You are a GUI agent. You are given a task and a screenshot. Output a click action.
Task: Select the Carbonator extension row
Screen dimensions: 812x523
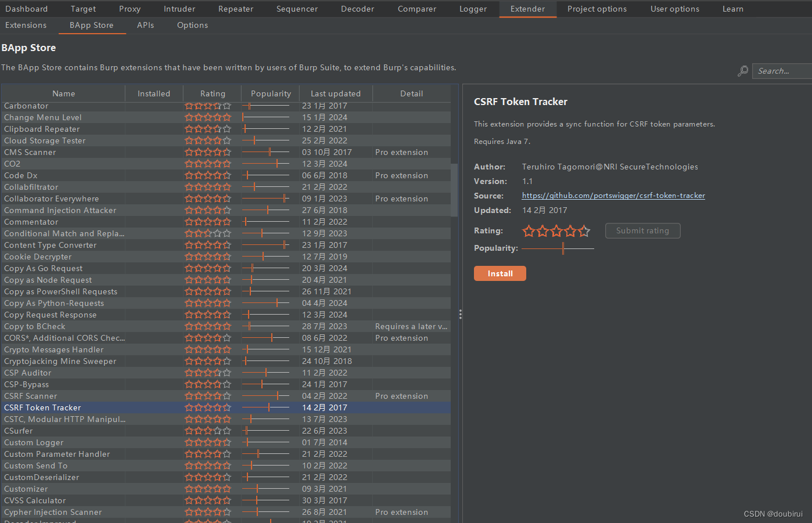point(226,106)
